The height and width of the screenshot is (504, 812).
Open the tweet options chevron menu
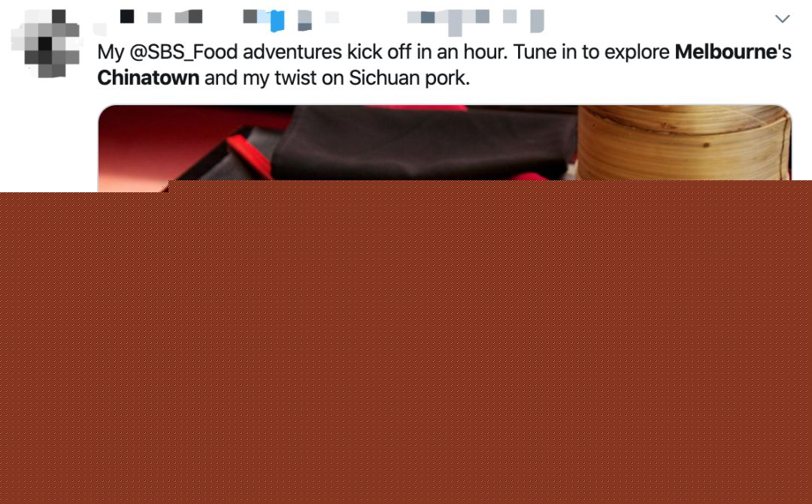[782, 19]
